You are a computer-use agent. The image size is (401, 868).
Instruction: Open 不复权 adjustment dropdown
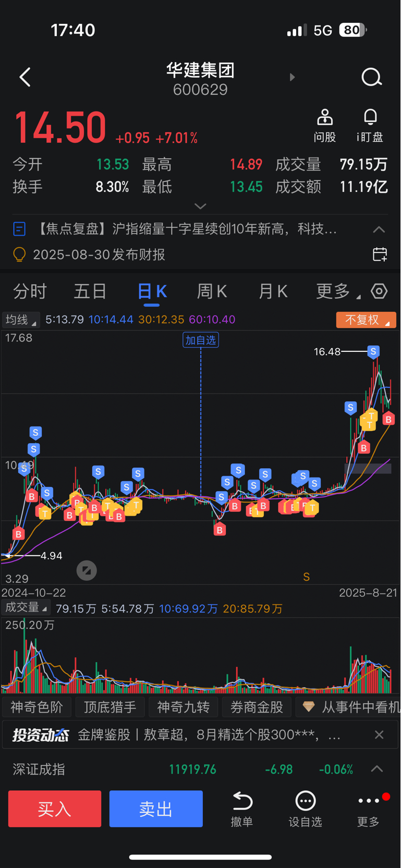tap(366, 320)
